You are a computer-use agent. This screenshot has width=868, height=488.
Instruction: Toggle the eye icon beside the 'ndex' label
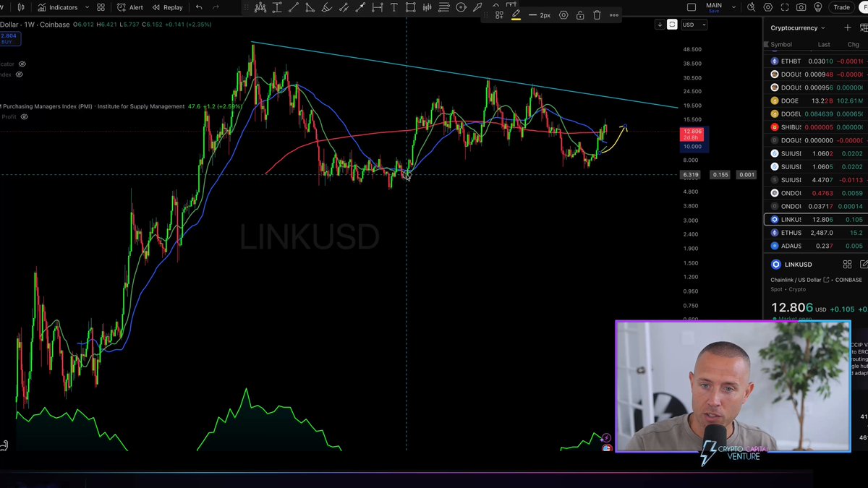click(x=20, y=74)
